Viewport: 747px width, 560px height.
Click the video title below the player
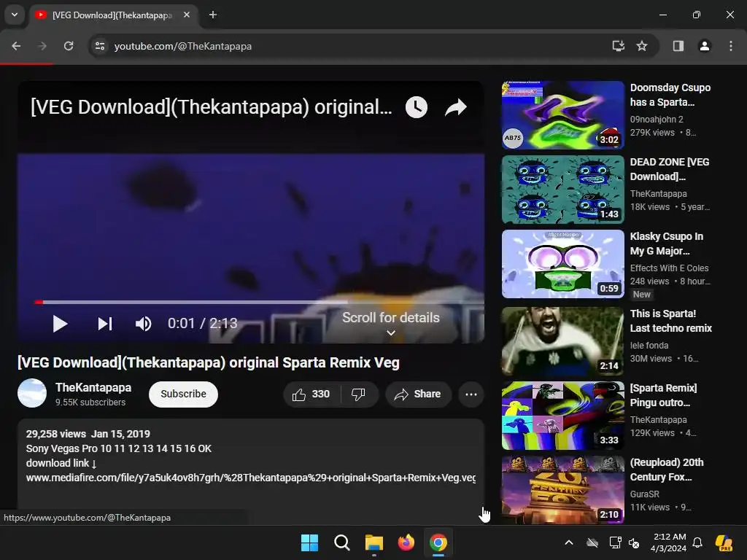click(208, 362)
